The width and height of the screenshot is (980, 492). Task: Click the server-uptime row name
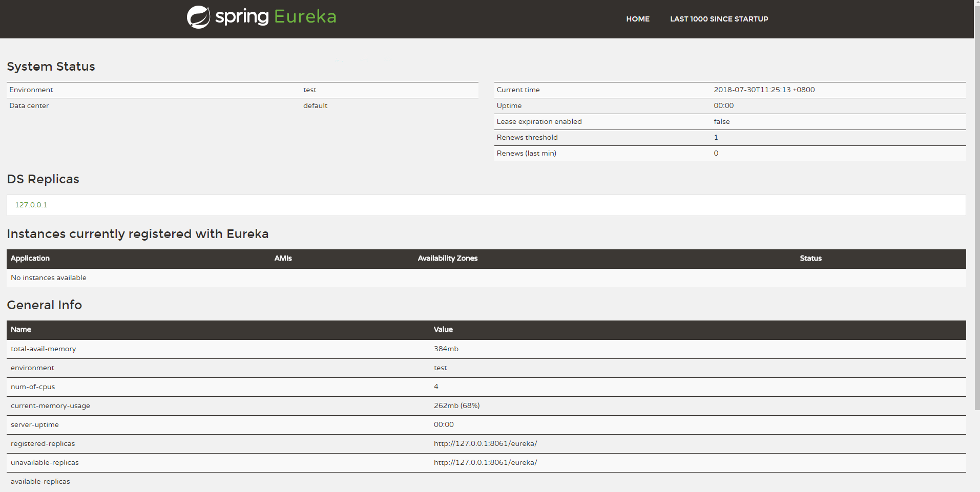coord(35,425)
